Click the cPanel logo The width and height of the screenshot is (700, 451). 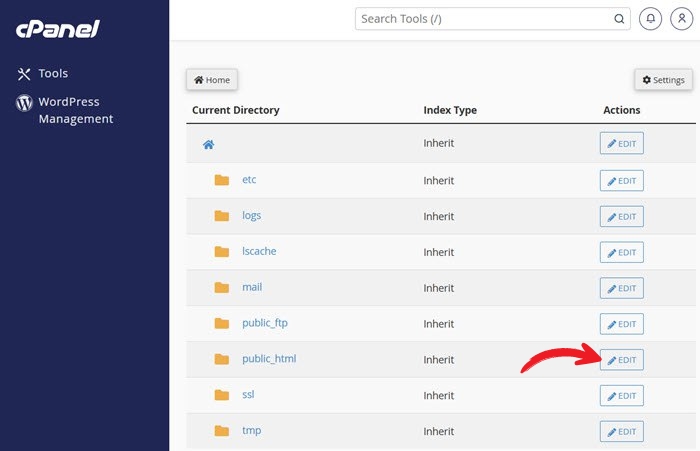click(x=57, y=29)
